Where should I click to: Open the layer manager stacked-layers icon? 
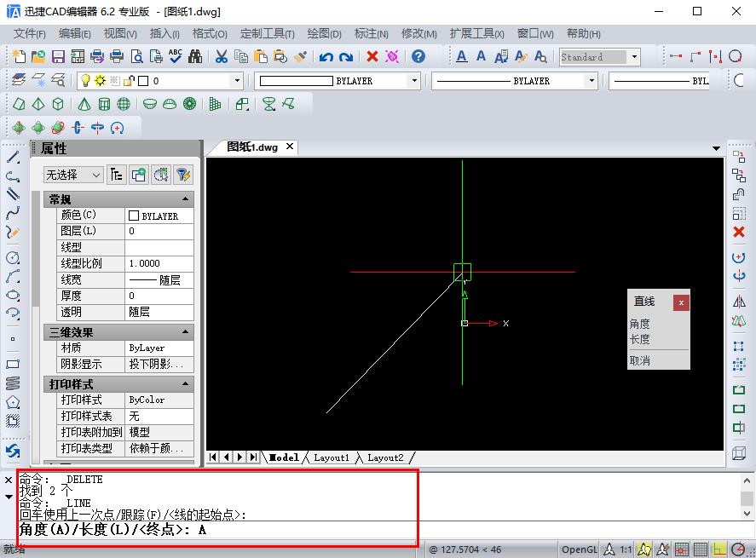[19, 80]
